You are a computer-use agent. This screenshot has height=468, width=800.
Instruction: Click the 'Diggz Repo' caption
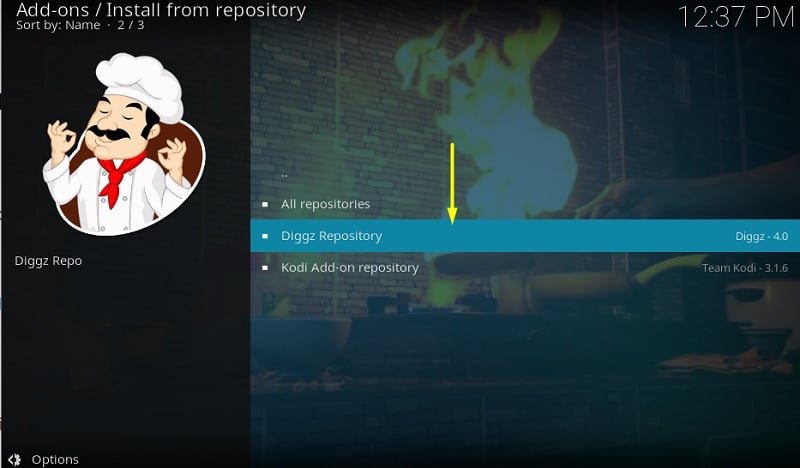[48, 261]
